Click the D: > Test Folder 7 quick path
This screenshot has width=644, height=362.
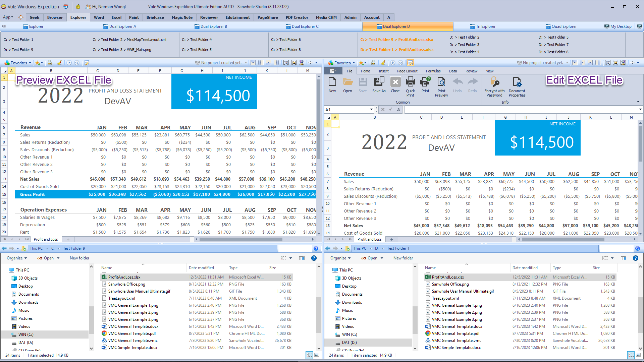coord(553,45)
